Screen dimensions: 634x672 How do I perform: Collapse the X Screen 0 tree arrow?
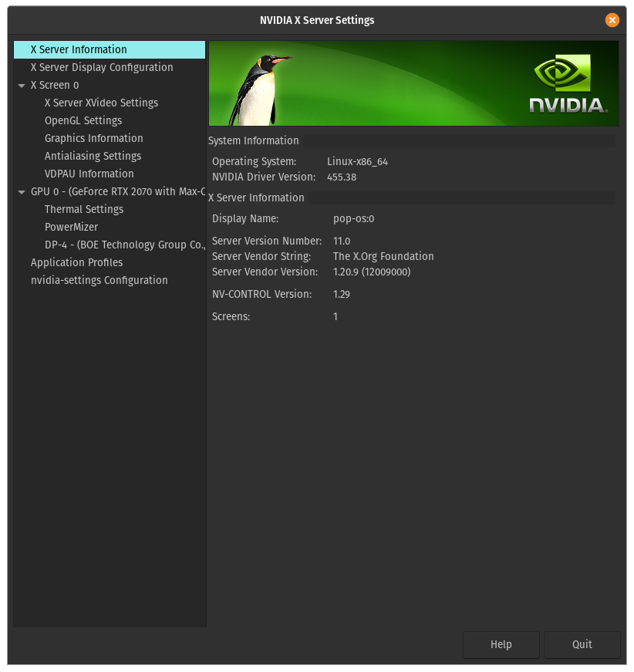pos(22,86)
